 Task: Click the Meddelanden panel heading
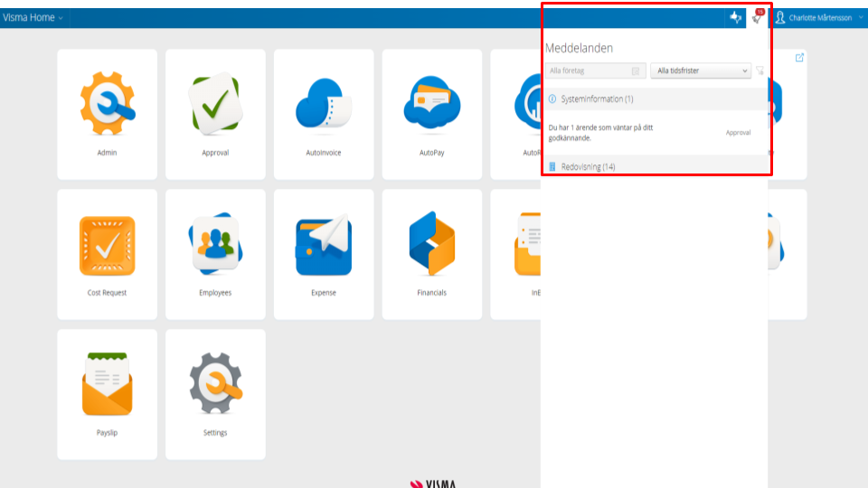click(x=579, y=48)
